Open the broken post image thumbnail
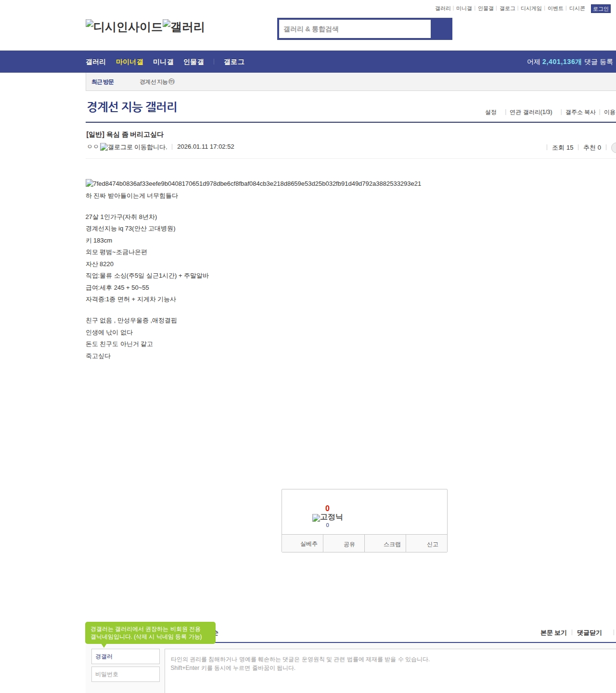The width and height of the screenshot is (616, 693). 253,183
